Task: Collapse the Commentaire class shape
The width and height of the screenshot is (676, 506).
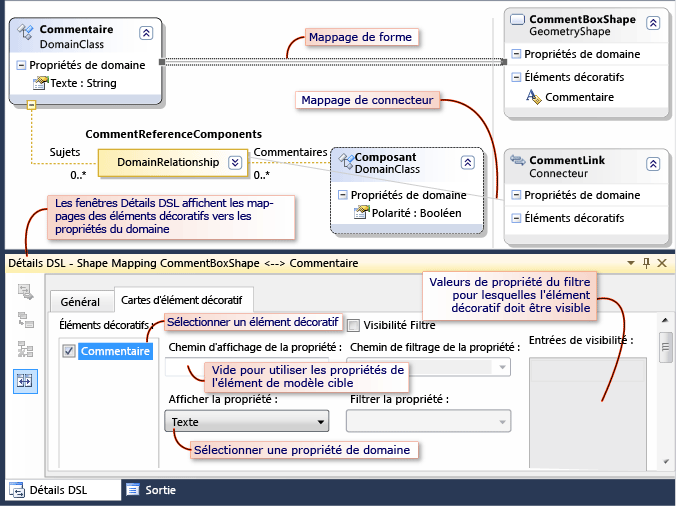Action: [146, 33]
